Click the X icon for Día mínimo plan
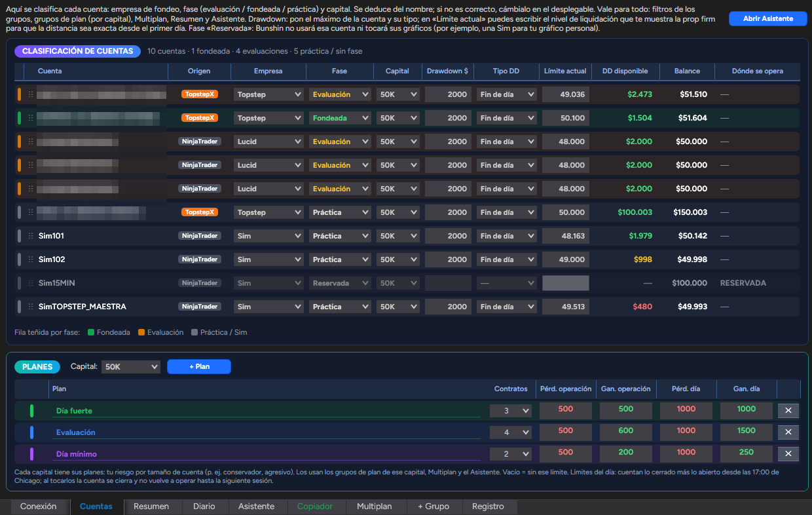Viewport: 812px width, 515px height. [x=788, y=454]
